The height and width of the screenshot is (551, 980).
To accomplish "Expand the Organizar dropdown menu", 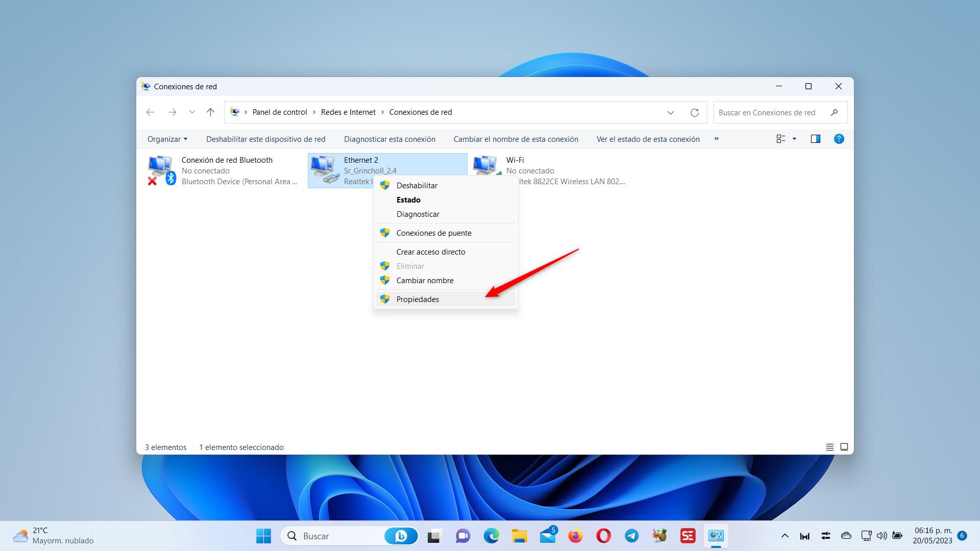I will tap(167, 139).
